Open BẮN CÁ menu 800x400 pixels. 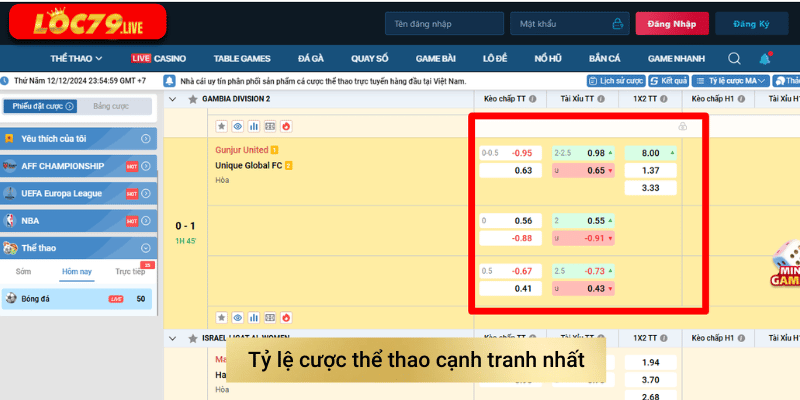coord(605,59)
